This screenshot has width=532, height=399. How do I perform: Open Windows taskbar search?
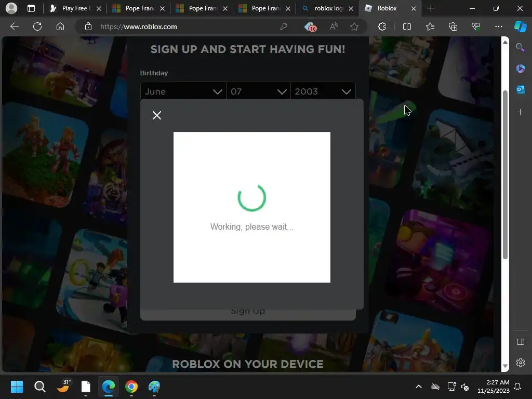tap(39, 387)
